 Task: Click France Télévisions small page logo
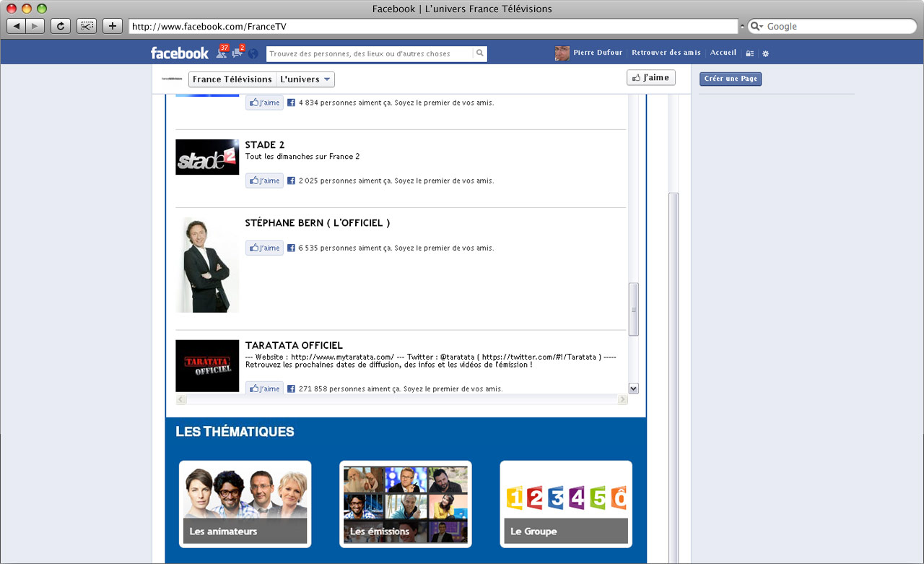pos(172,79)
